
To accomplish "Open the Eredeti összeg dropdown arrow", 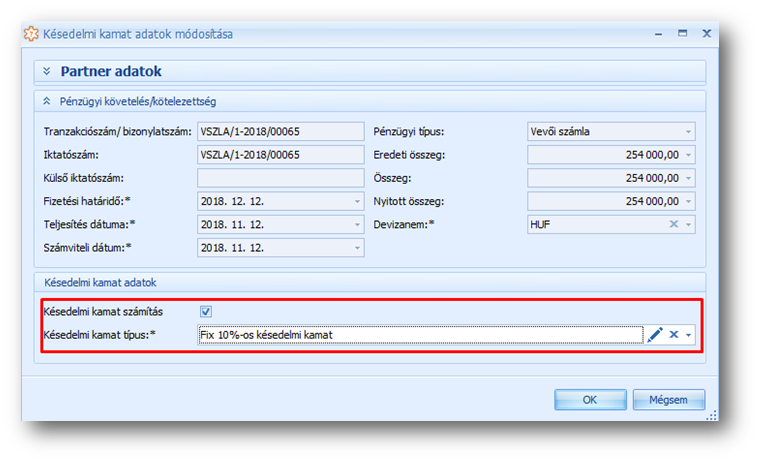I will click(x=688, y=155).
